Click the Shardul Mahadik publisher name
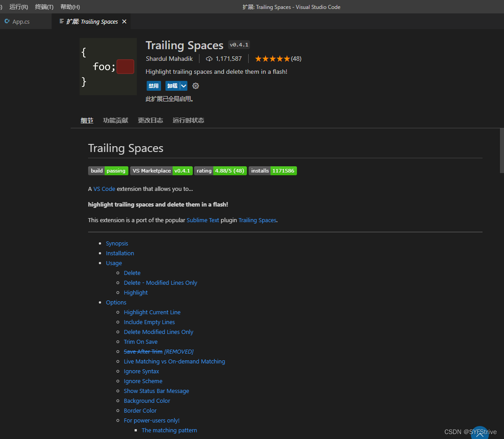 [169, 59]
